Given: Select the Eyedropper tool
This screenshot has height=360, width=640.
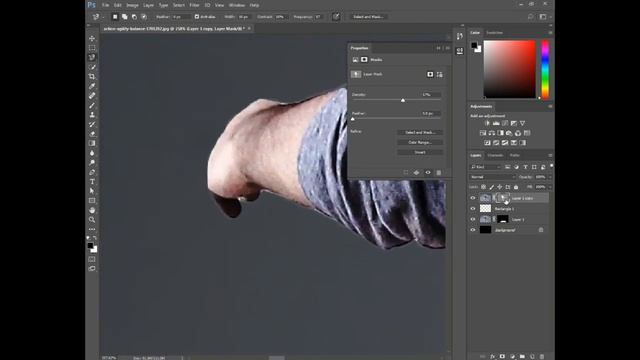Looking at the screenshot, I should click(92, 86).
